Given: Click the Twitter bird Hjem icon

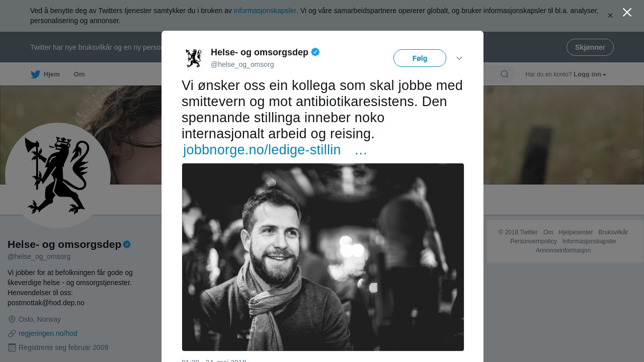Looking at the screenshot, I should pyautogui.click(x=35, y=74).
